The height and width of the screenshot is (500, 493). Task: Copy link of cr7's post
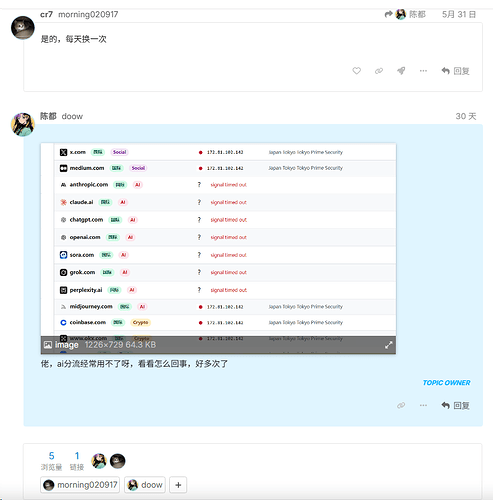coord(379,71)
